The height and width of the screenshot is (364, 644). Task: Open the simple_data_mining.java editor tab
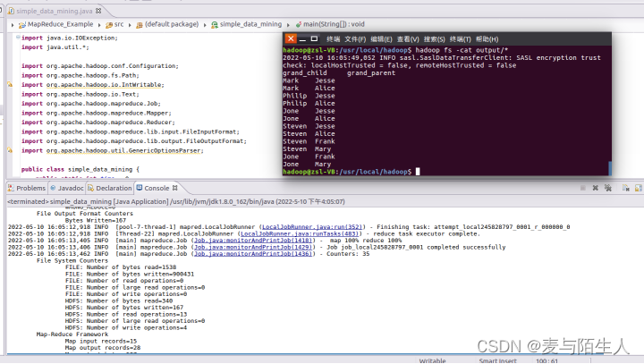pyautogui.click(x=55, y=11)
